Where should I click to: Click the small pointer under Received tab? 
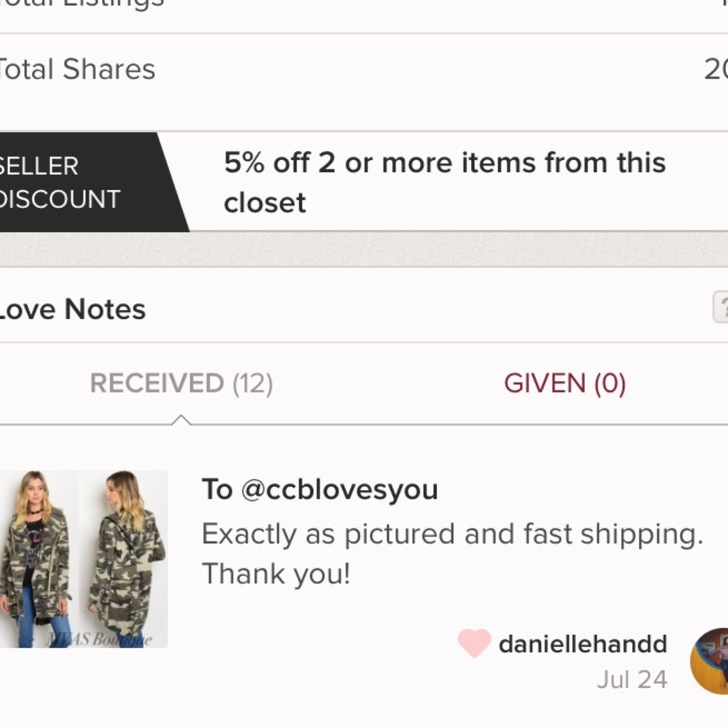(x=181, y=420)
